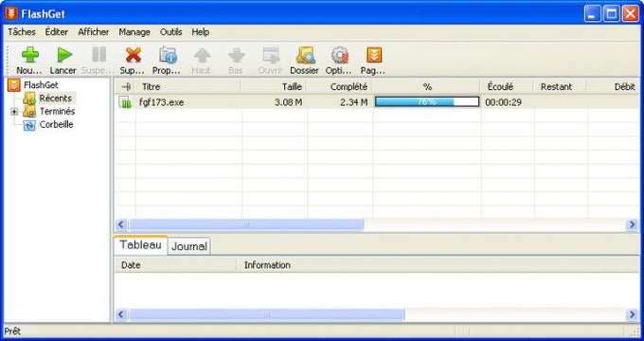Image resolution: width=644 pixels, height=341 pixels.
Task: Open the Tâches menu
Action: coord(22,32)
